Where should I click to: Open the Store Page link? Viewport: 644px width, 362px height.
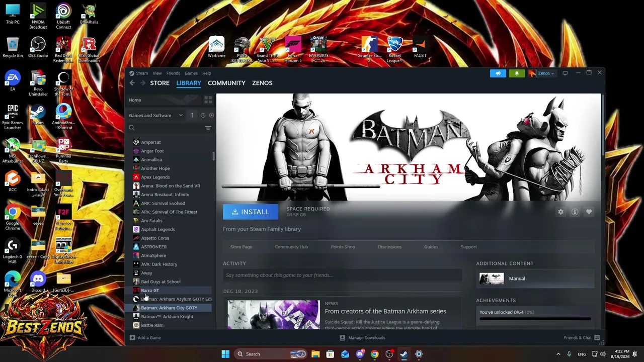tap(241, 247)
